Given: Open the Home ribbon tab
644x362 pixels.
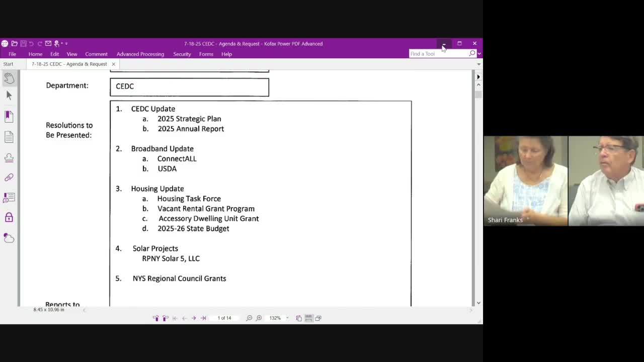Looking at the screenshot, I should coord(35,54).
